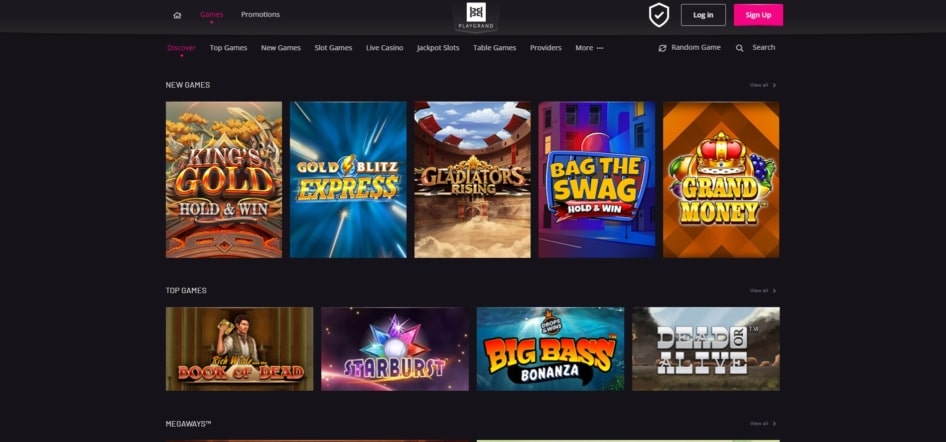This screenshot has width=946, height=442.
Task: Click the TOP GAMES section heading
Action: point(186,291)
